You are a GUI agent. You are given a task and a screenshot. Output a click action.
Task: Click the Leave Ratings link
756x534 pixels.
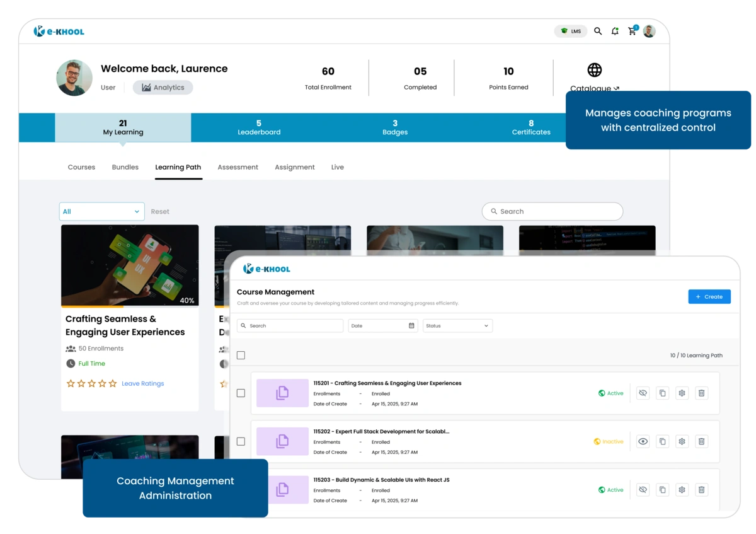tap(142, 383)
